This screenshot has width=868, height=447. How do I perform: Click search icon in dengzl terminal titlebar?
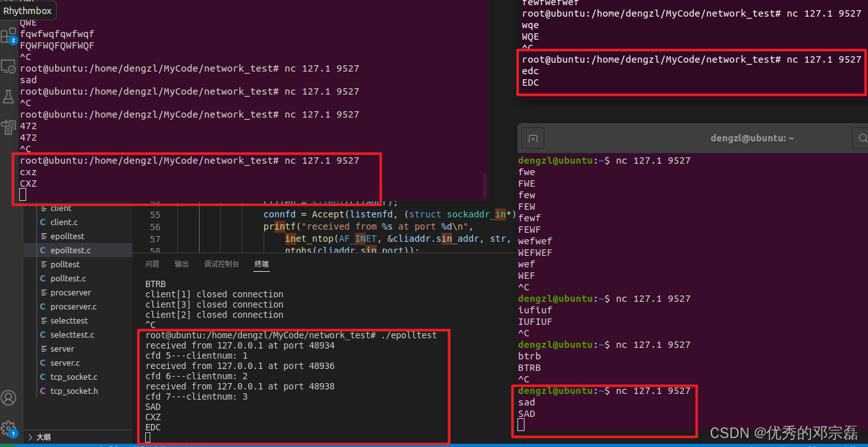click(861, 138)
